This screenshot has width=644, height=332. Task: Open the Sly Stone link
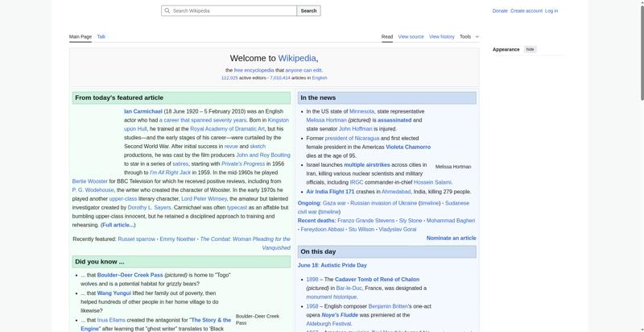pos(411,221)
